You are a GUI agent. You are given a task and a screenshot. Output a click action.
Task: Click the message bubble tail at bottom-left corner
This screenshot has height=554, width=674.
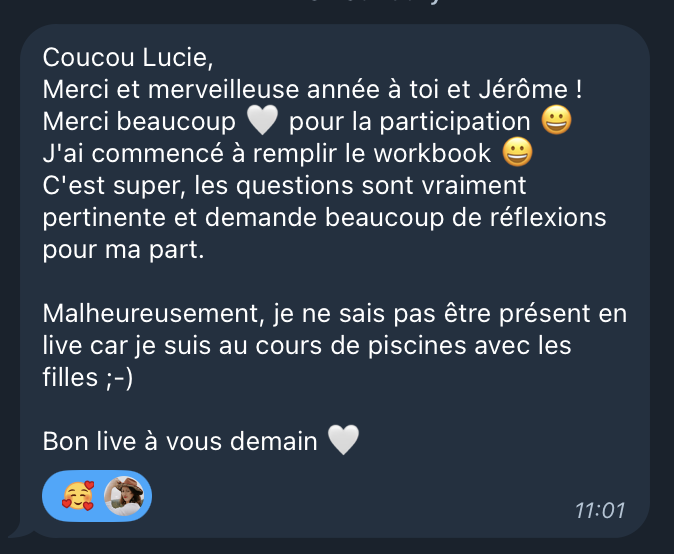point(19,532)
